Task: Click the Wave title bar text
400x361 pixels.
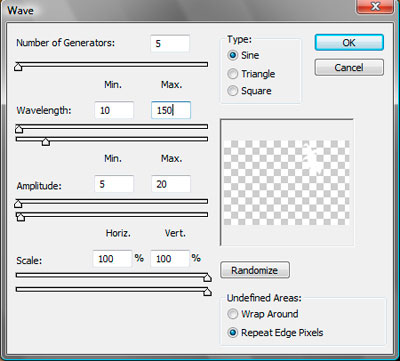Action: 21,10
